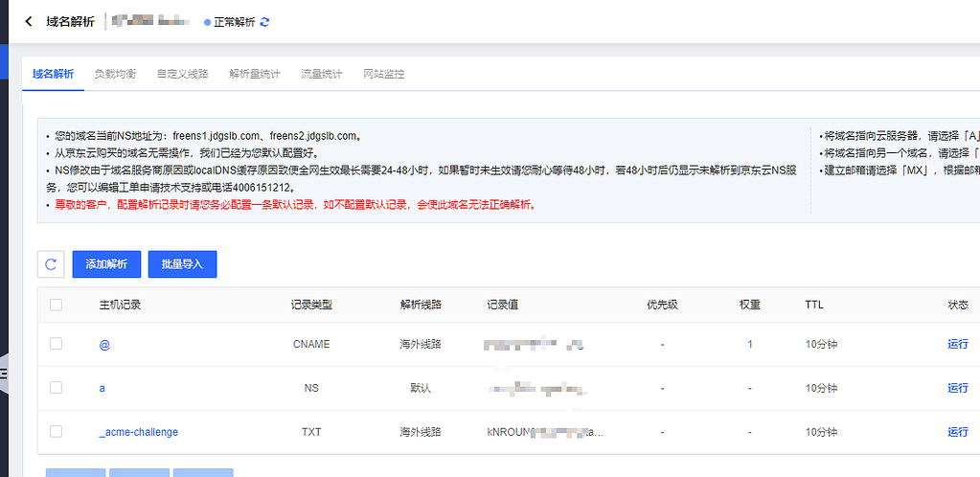Toggle the select-all checkbox in table header

[57, 306]
